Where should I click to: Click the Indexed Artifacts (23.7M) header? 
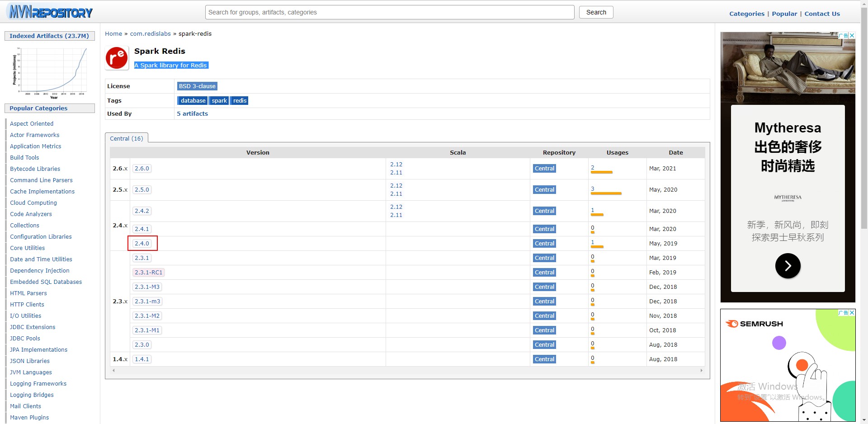(49, 36)
